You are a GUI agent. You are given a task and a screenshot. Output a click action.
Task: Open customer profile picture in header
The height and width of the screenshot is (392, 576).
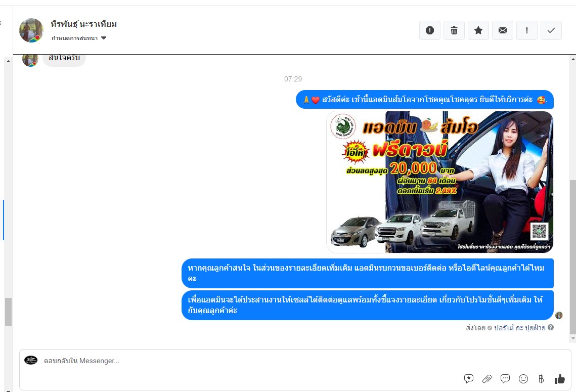[31, 30]
